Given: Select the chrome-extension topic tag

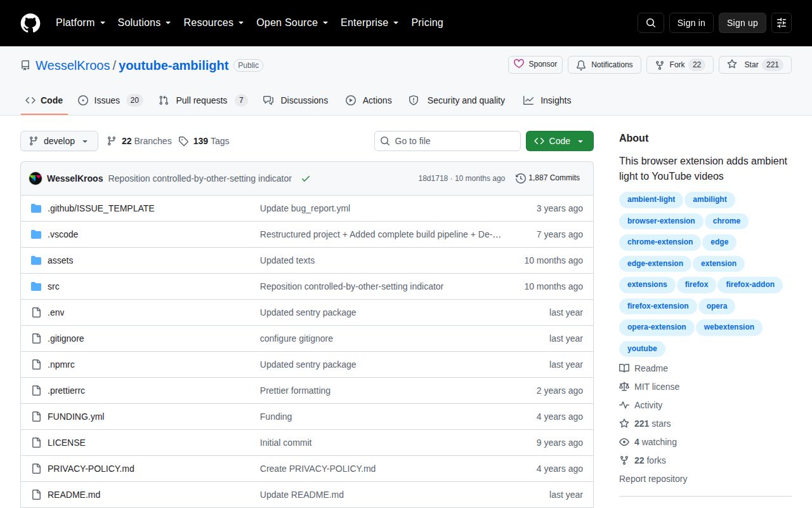Looking at the screenshot, I should coord(660,242).
